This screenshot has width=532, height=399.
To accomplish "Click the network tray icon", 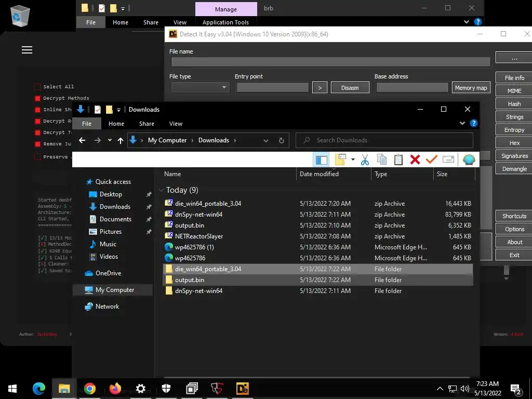I will point(453,389).
